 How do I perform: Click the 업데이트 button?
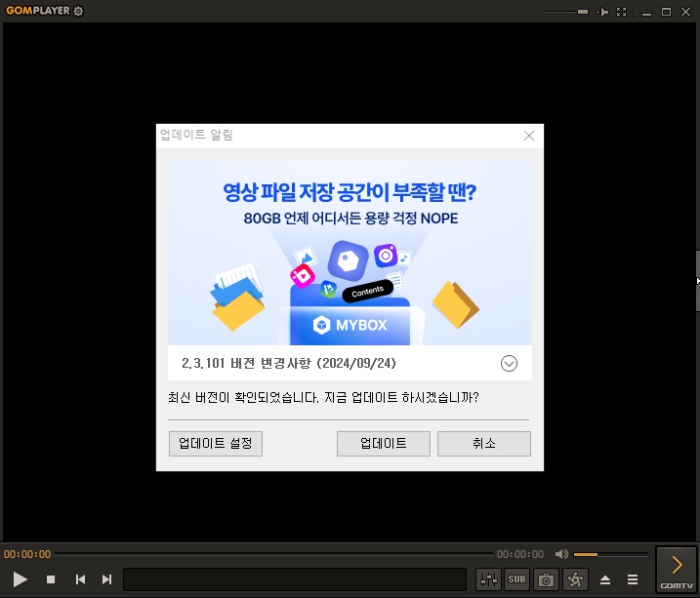[x=384, y=443]
